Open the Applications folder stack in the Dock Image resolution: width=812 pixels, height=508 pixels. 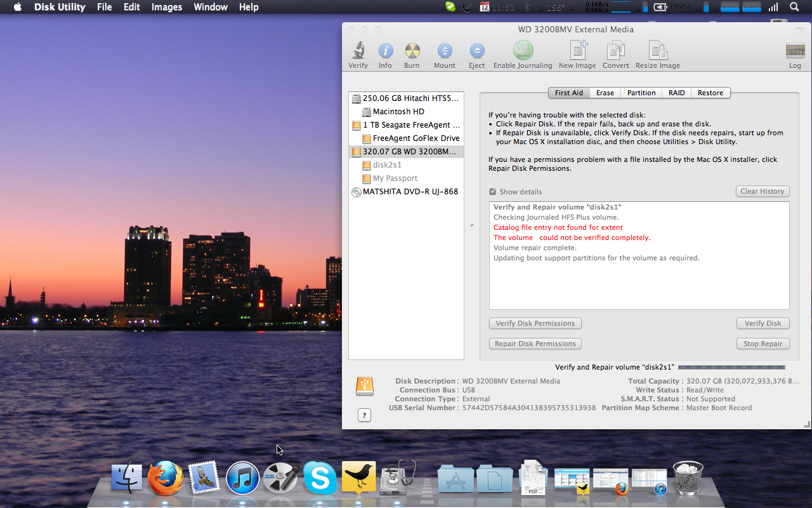coord(455,479)
